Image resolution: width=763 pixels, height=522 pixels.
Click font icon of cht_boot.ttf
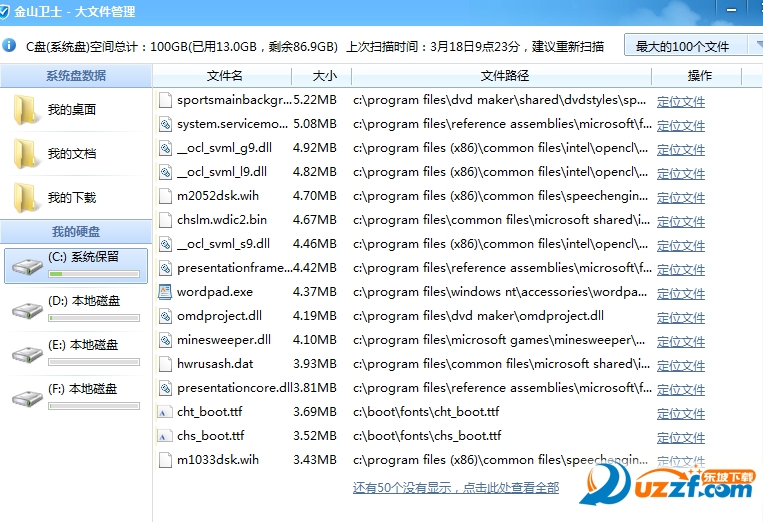pos(164,413)
